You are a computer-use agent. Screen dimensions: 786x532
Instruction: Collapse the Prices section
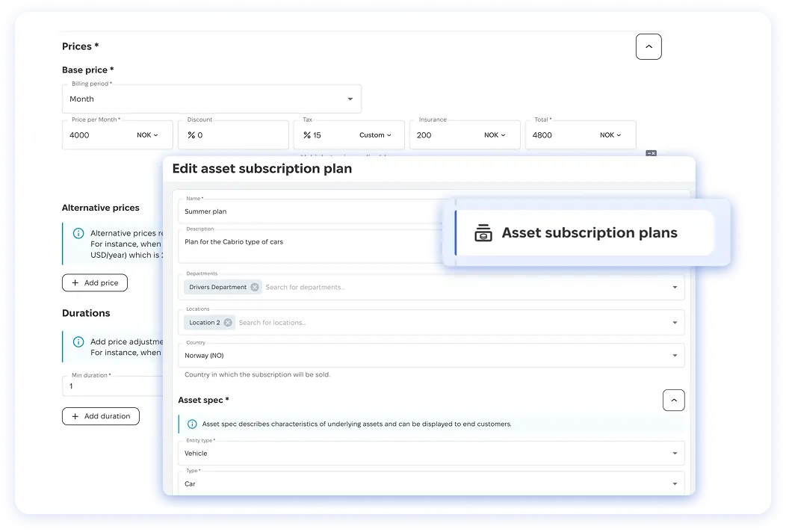pos(648,46)
